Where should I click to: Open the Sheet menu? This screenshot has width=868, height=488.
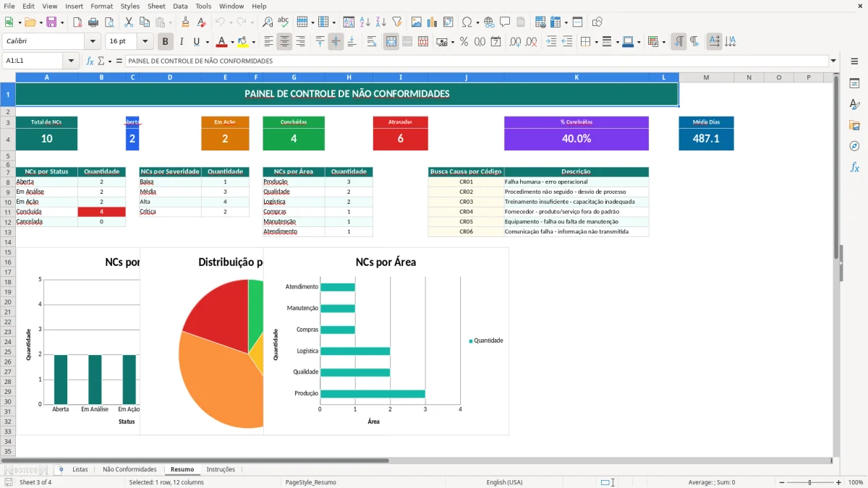[156, 6]
